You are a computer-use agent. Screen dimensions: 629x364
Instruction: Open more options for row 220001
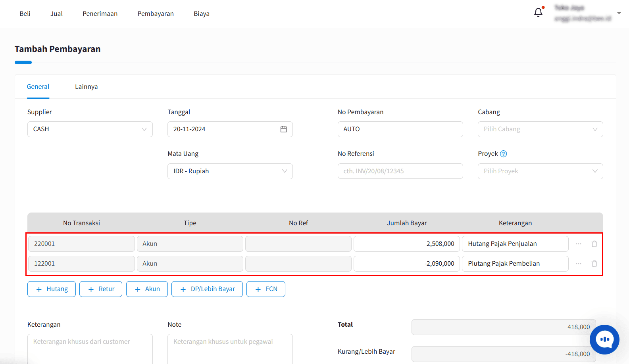pos(579,244)
